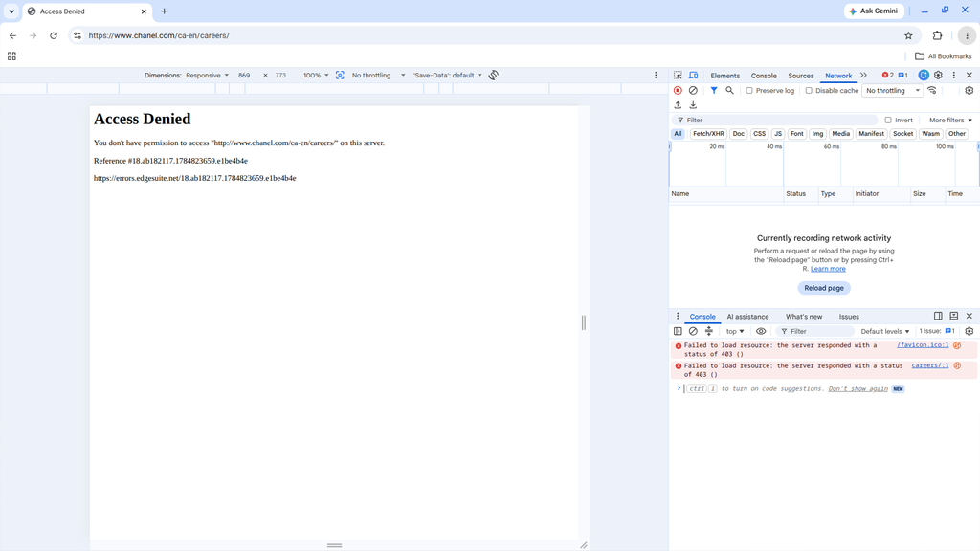980x551 pixels.
Task: Open device toolbar more options menu
Action: (x=656, y=75)
